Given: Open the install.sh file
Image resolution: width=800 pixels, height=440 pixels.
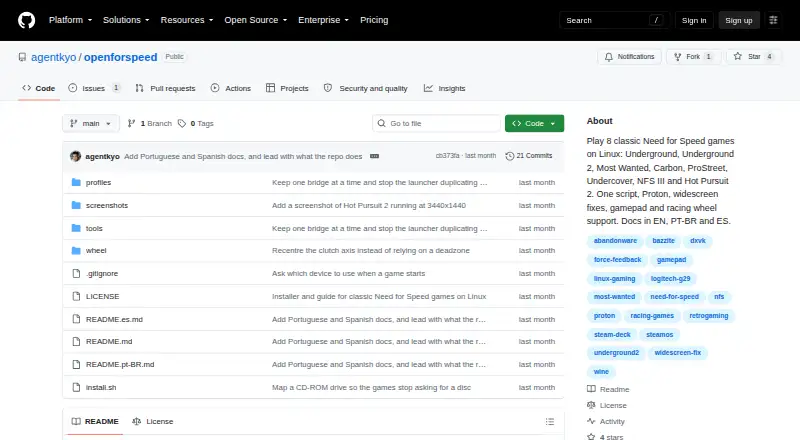Looking at the screenshot, I should click(101, 387).
